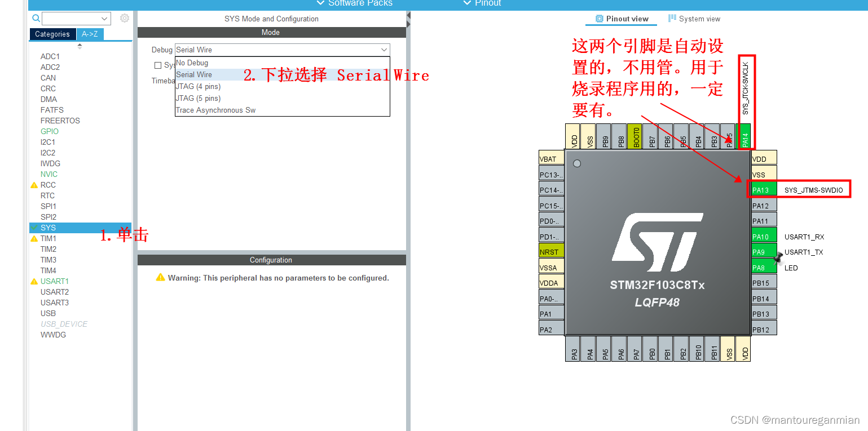868x431 pixels.
Task: Expand the Software Packs menu
Action: [x=355, y=3]
